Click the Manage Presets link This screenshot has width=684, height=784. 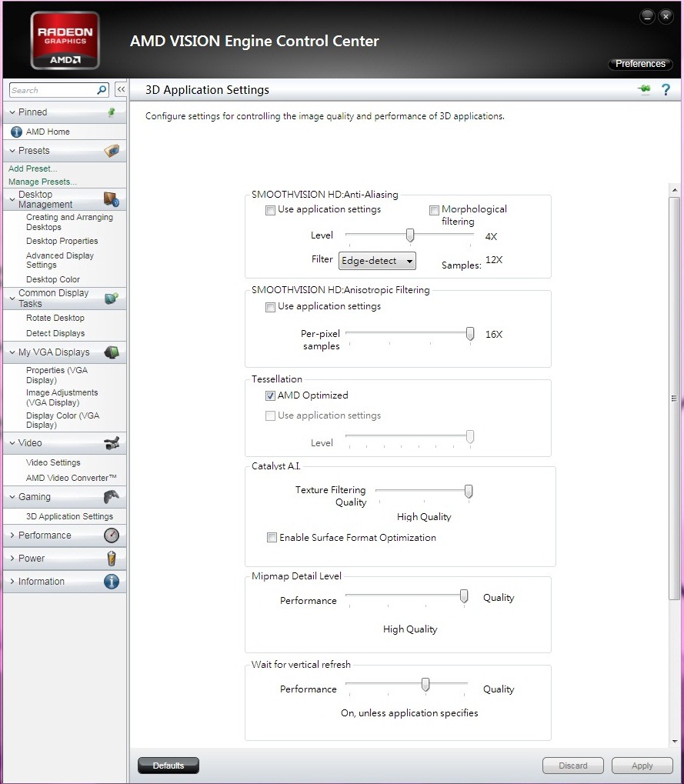[42, 182]
